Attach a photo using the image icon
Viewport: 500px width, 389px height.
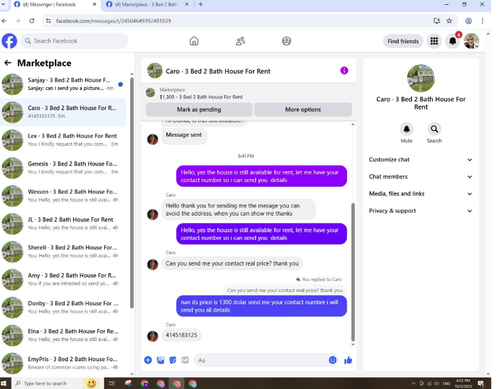160,360
